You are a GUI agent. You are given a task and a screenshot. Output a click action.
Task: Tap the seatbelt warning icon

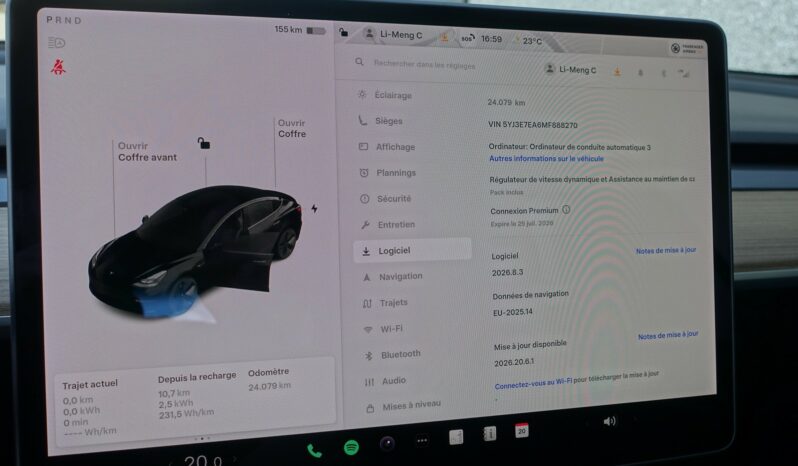click(x=59, y=67)
